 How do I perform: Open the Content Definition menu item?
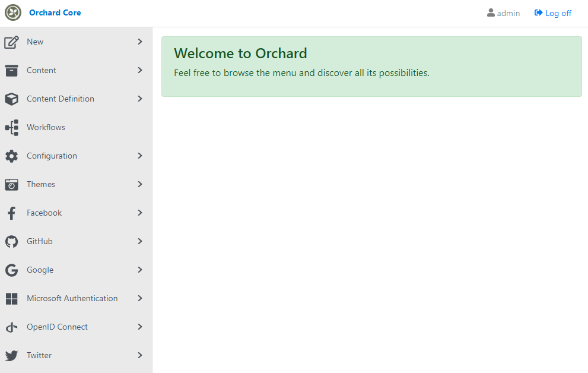tap(76, 99)
